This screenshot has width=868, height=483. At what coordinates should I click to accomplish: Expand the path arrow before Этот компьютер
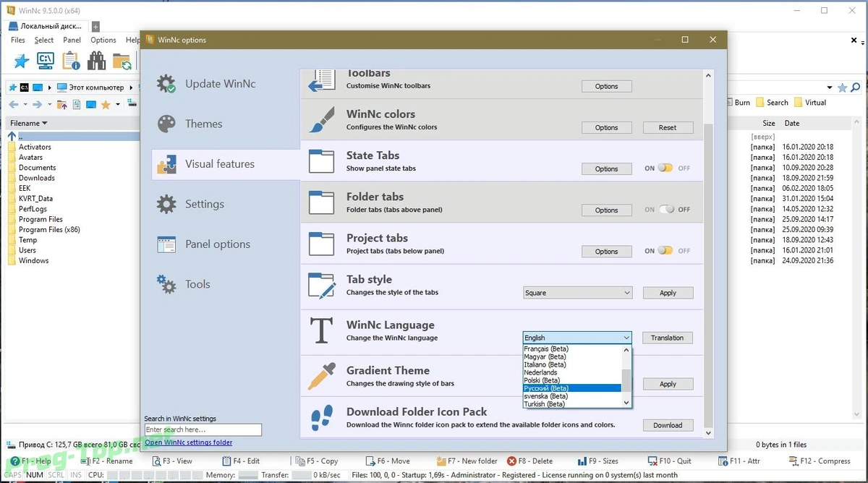click(x=51, y=87)
